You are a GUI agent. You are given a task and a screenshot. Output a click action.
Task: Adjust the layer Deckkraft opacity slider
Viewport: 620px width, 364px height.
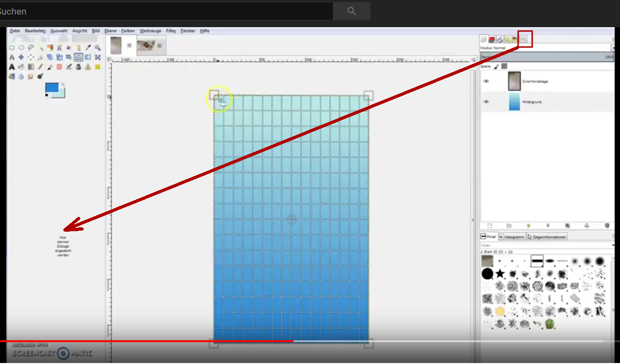pos(547,57)
